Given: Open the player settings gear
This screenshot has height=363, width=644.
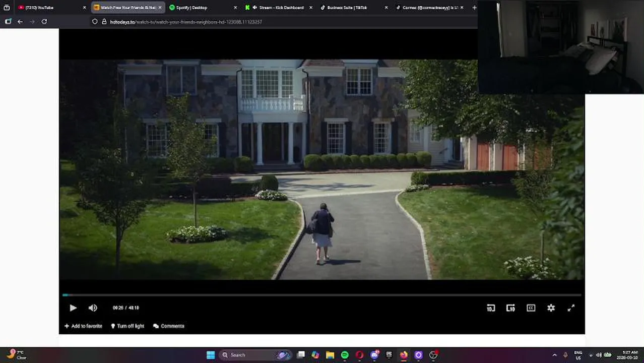Looking at the screenshot, I should click(x=551, y=308).
